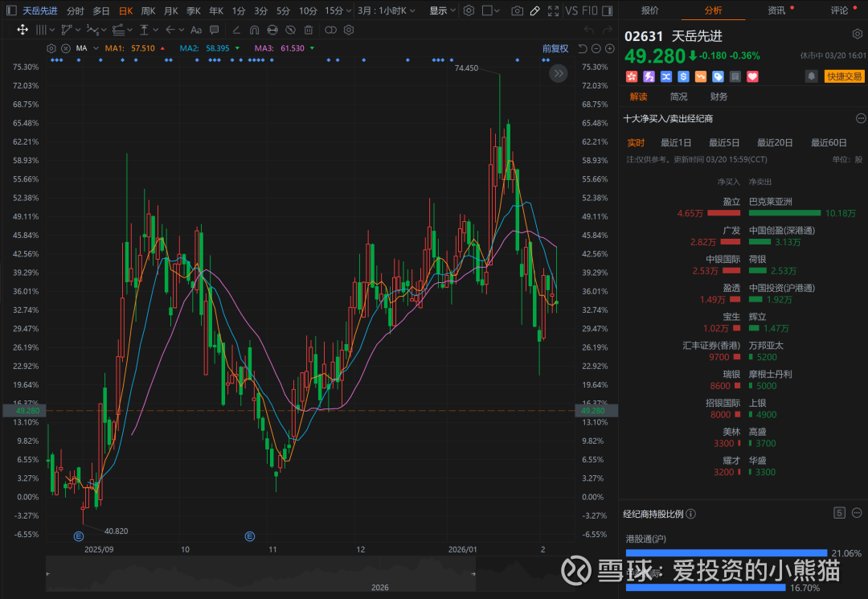Click the screenshot camera icon
868x599 pixels.
tap(517, 11)
